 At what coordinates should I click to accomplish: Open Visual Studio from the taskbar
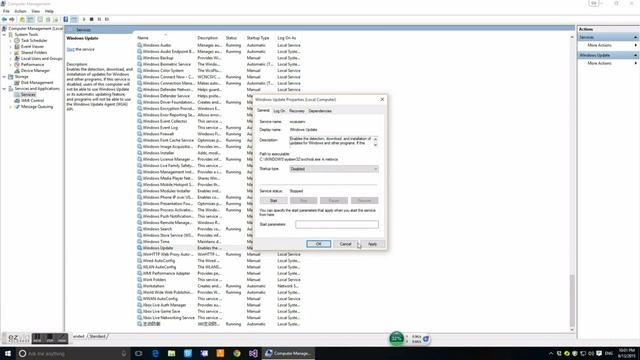click(x=253, y=353)
